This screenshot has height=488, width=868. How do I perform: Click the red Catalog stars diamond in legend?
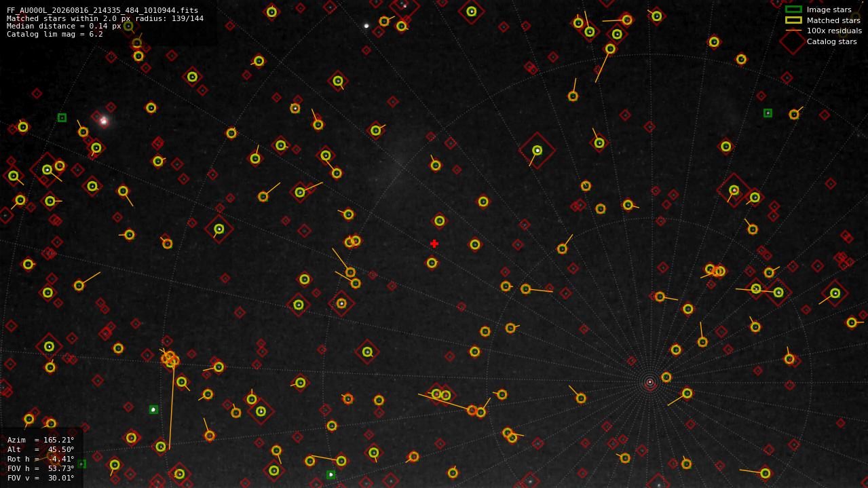(x=793, y=41)
